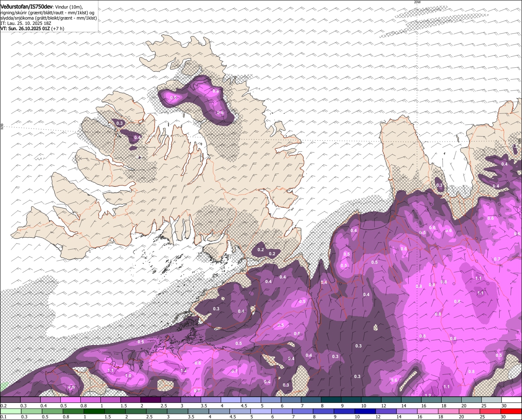Select lower legend swatch between 7 and 8
The image size is (522, 420).
(x=303, y=411)
